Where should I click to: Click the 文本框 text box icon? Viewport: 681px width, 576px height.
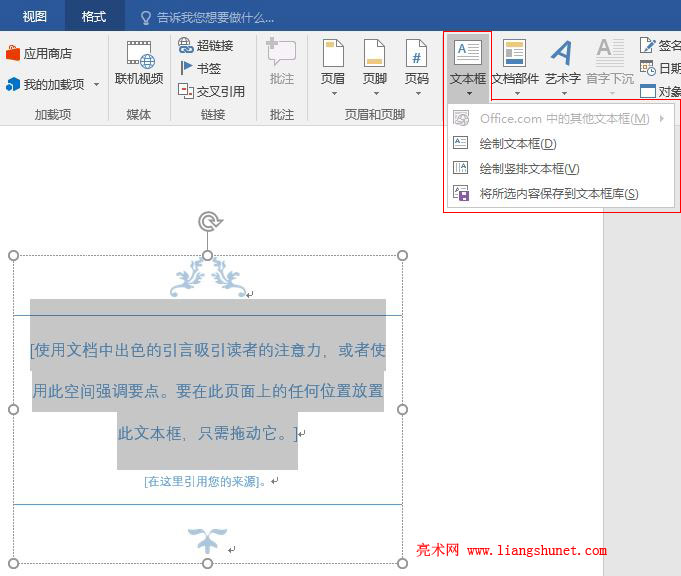(468, 53)
